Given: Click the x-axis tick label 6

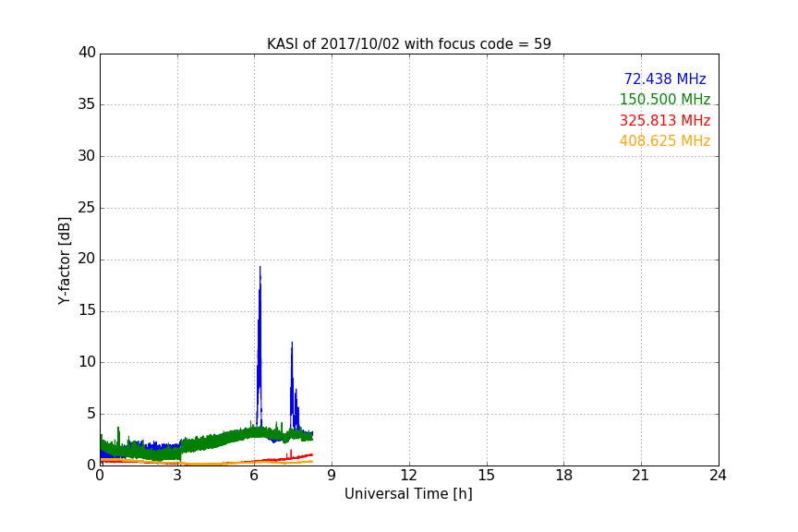Looking at the screenshot, I should 255,476.
